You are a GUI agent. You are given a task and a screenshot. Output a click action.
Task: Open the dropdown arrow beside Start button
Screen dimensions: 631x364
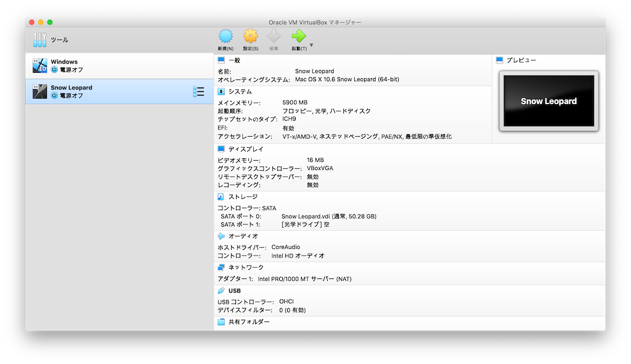click(x=311, y=45)
